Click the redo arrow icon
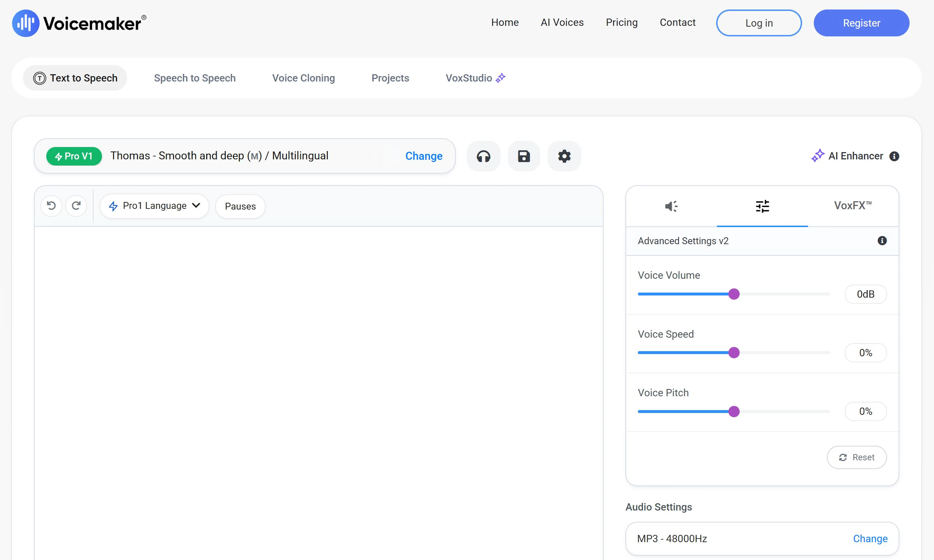 click(76, 206)
